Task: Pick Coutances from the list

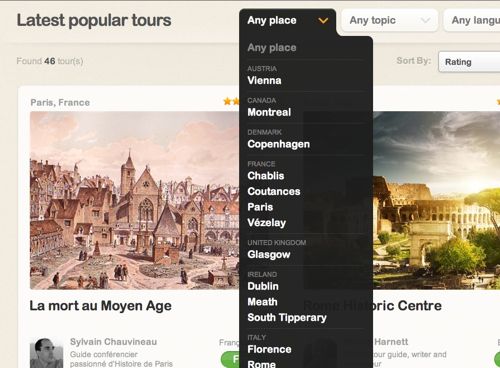Action: point(274,191)
